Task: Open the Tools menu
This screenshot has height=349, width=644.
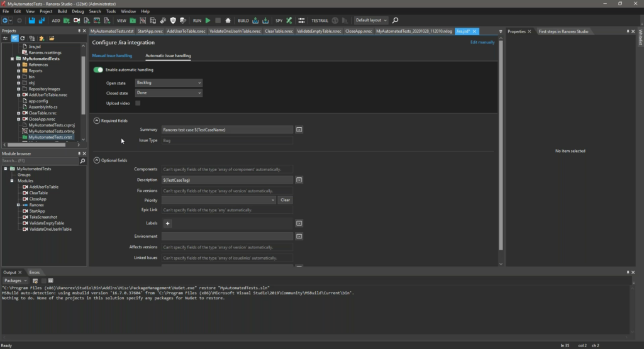Action: (x=111, y=11)
